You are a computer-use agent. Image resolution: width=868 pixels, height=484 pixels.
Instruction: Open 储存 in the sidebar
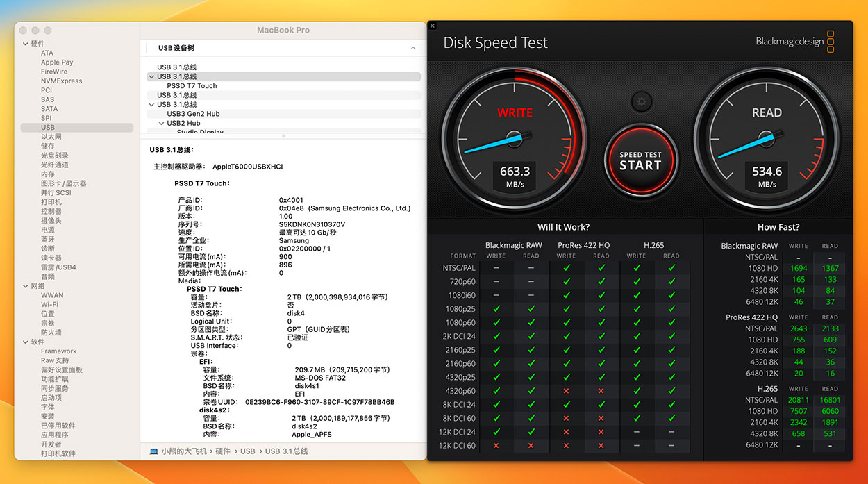tap(47, 147)
